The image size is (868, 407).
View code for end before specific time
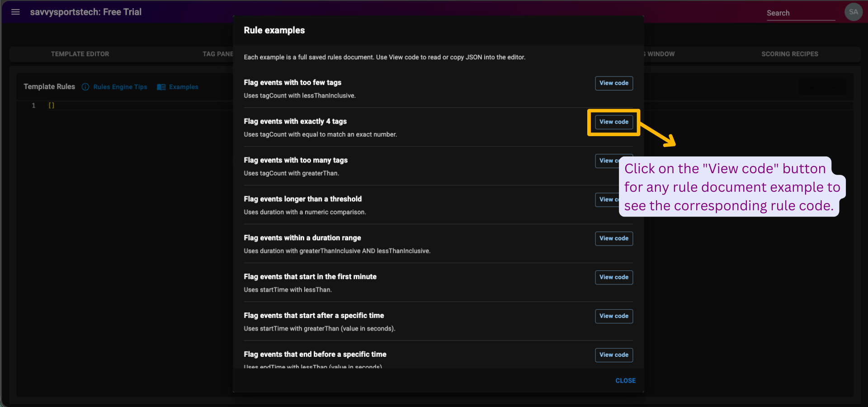(x=613, y=355)
